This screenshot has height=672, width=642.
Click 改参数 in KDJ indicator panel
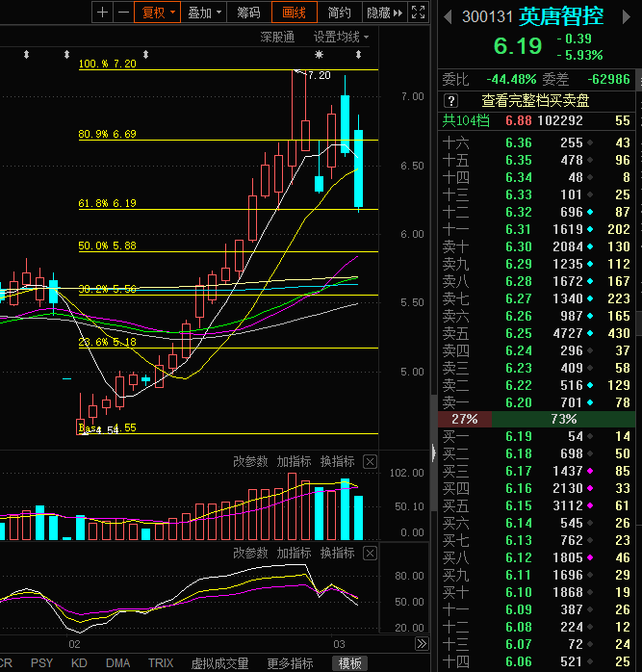click(x=250, y=553)
